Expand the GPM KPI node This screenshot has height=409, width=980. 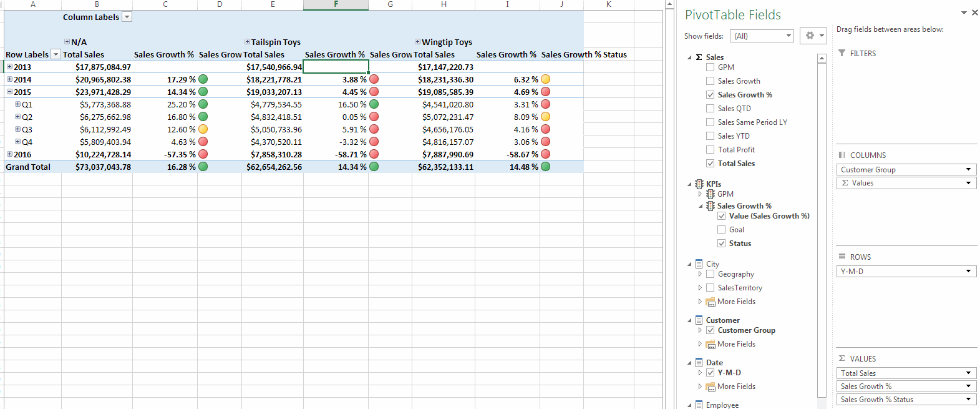700,194
